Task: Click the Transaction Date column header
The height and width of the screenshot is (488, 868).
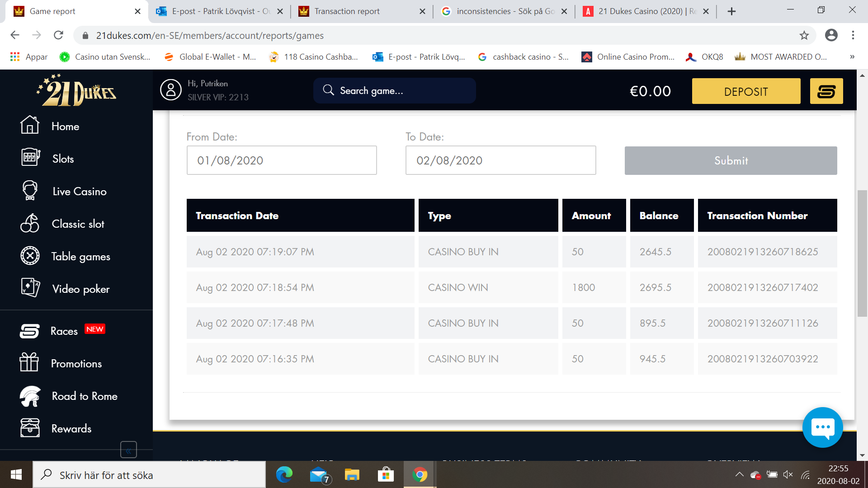Action: [x=301, y=216]
